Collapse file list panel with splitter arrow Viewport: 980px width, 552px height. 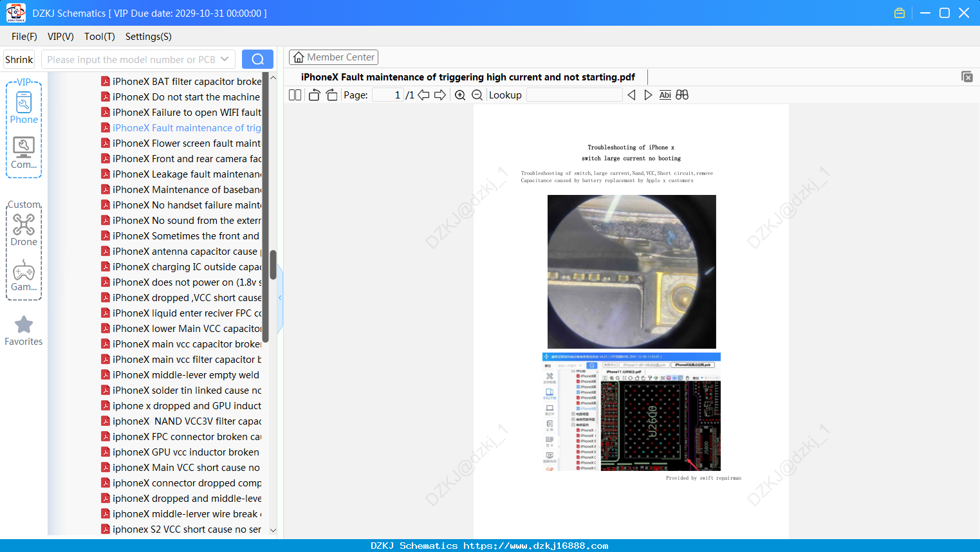(280, 298)
